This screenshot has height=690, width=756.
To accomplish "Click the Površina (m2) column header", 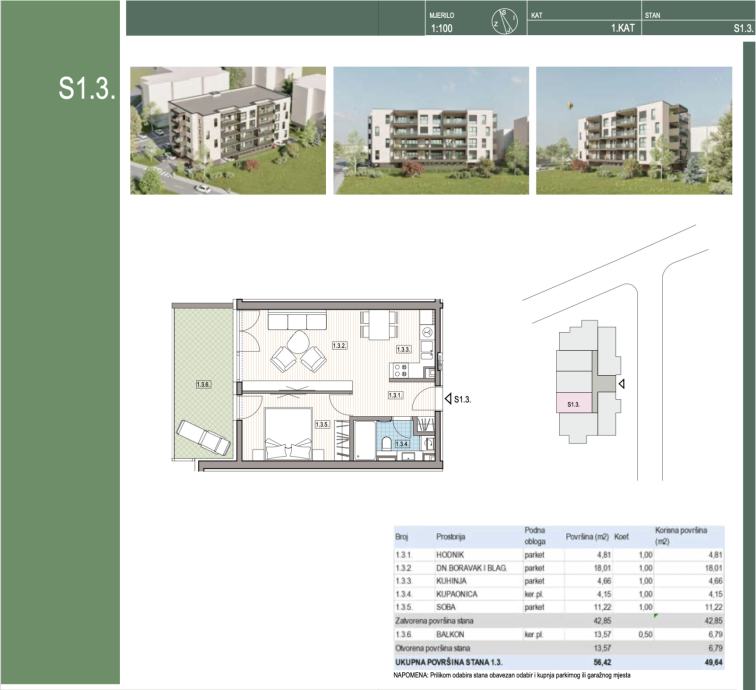I will [587, 536].
